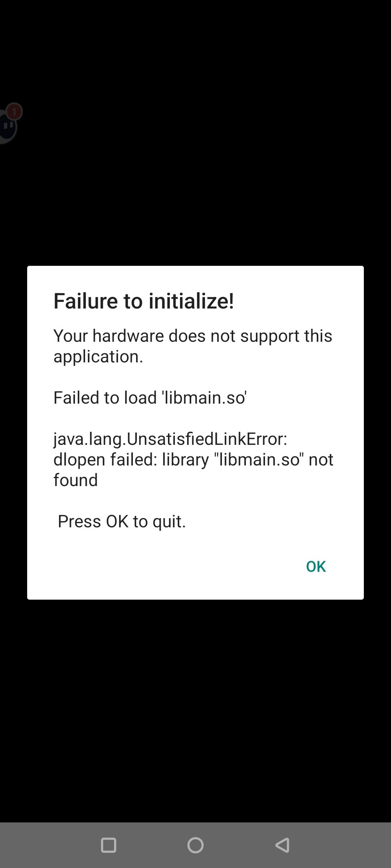Screen dimensions: 391x868
Task: Click the "Press OK to quit." text
Action: pos(122,522)
